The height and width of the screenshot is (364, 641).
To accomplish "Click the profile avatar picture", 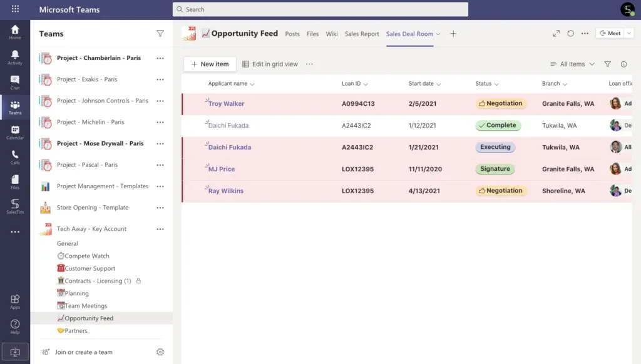I will click(627, 9).
